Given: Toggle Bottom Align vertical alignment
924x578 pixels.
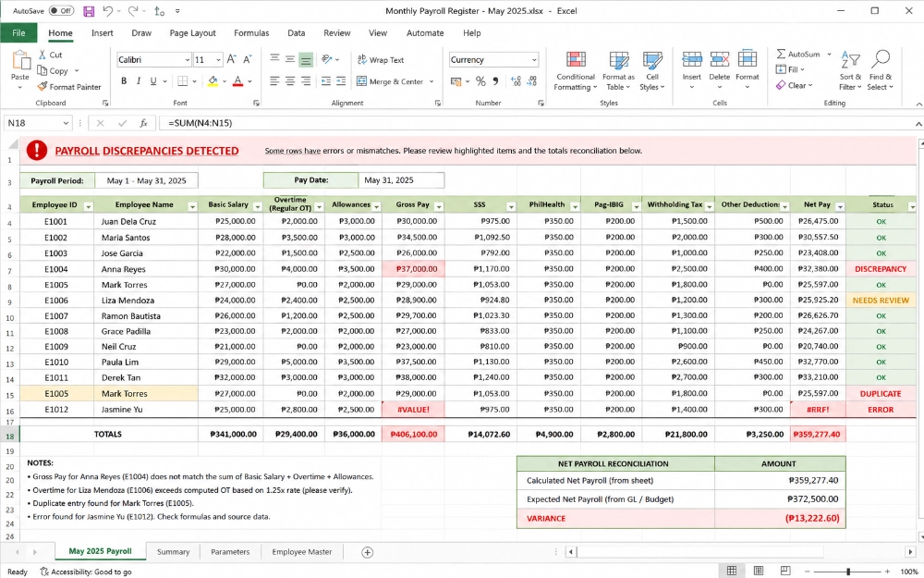Looking at the screenshot, I should 306,59.
